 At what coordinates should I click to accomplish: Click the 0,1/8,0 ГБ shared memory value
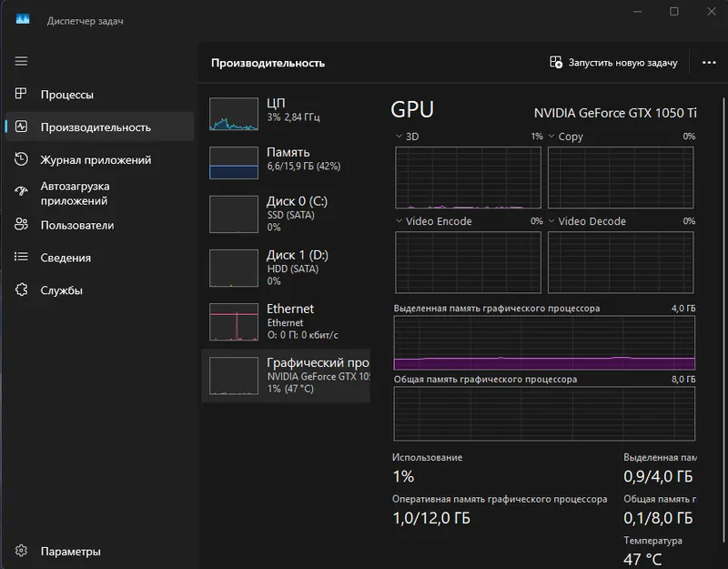point(658,518)
